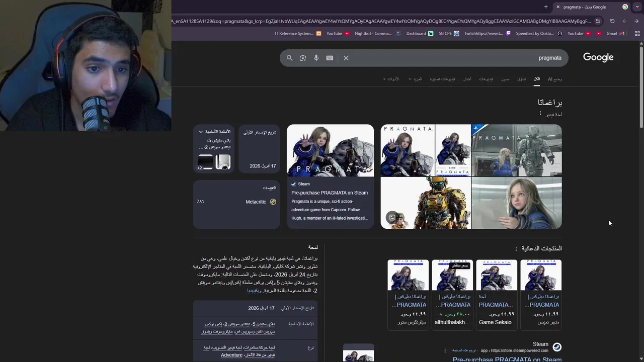644x362 pixels.
Task: Click the Adventure genre link
Action: click(x=231, y=355)
